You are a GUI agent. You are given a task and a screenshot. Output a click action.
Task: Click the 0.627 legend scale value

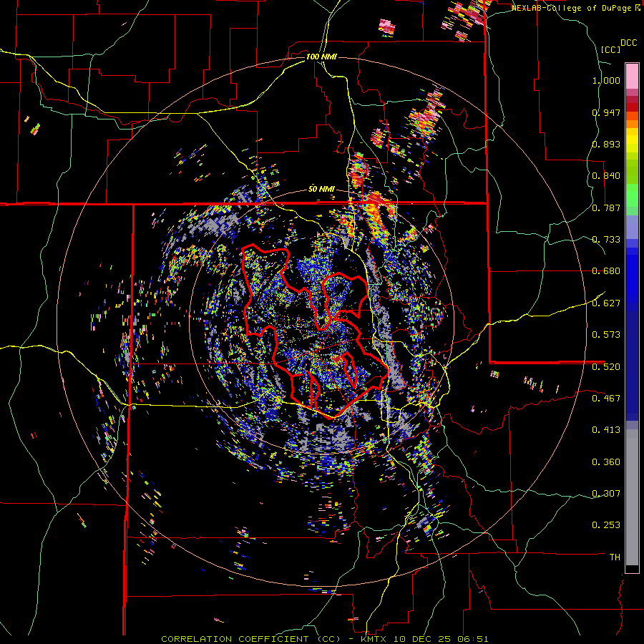[x=606, y=303]
